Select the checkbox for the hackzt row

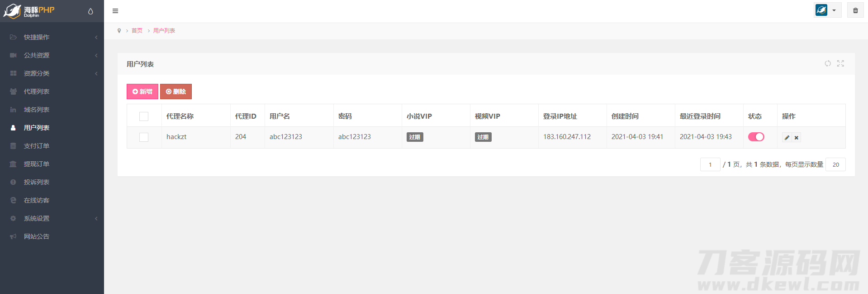[144, 137]
